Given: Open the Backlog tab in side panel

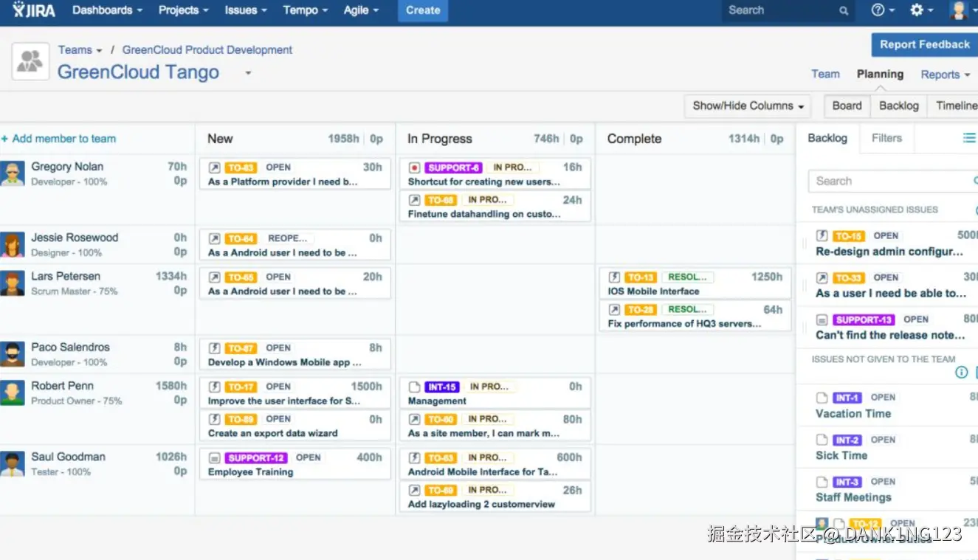Looking at the screenshot, I should tap(827, 138).
